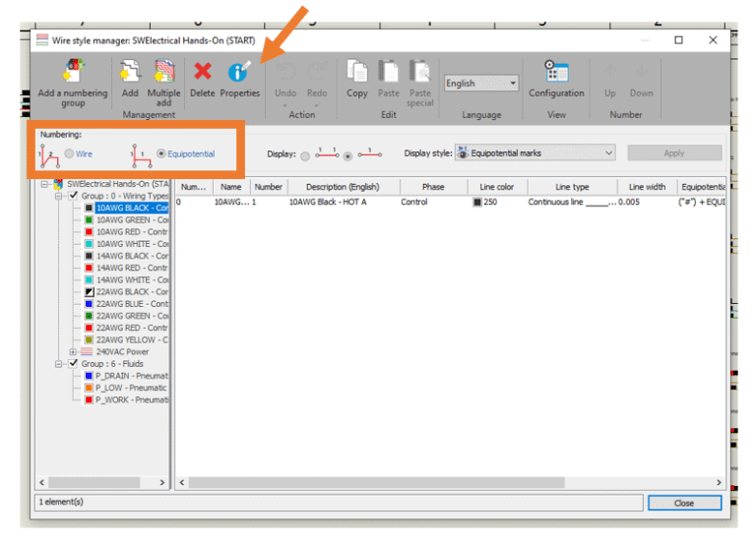This screenshot has width=756, height=546.
Task: Select 22AWG GREEN tree item
Action: 132,316
